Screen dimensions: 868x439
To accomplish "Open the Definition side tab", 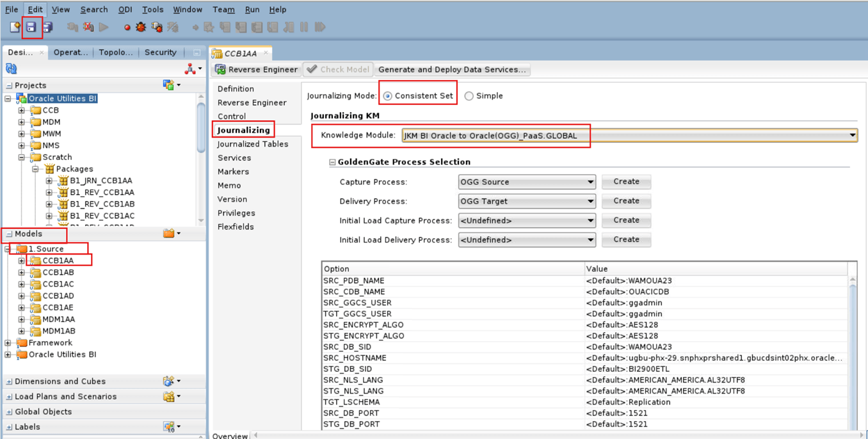I will pos(236,89).
